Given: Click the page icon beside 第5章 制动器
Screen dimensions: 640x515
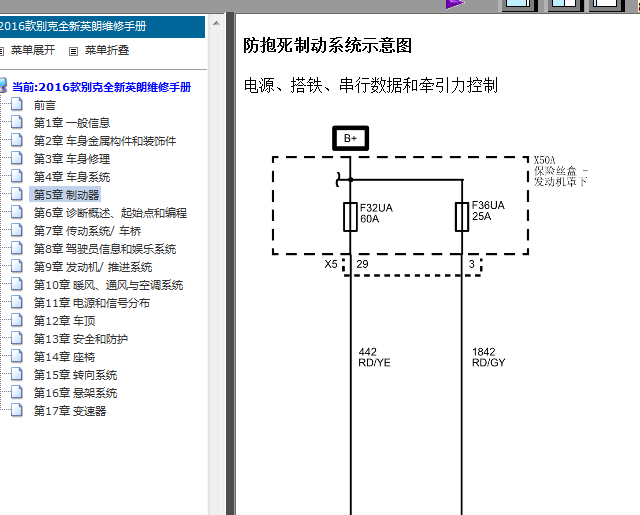Looking at the screenshot, I should pos(17,194).
